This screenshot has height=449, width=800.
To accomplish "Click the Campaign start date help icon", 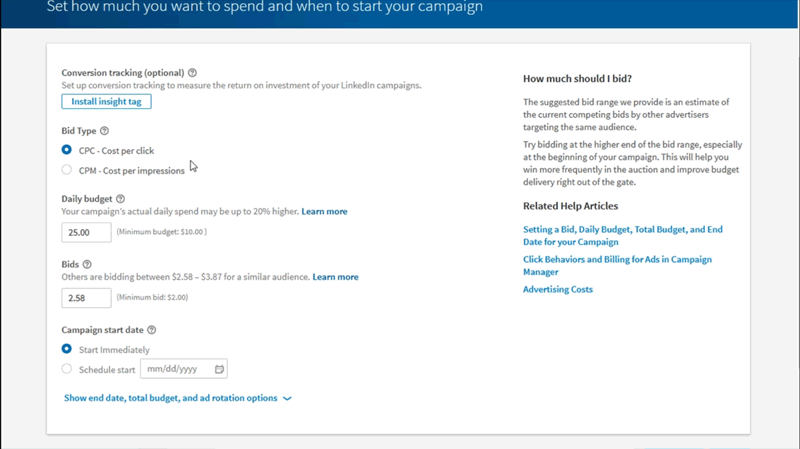I will pos(152,330).
